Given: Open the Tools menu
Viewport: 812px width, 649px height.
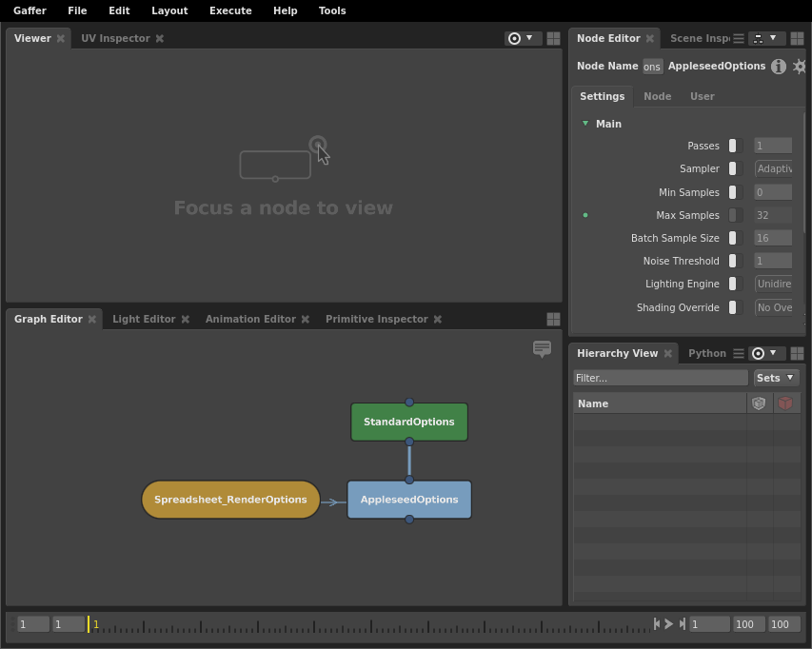Looking at the screenshot, I should coord(332,10).
